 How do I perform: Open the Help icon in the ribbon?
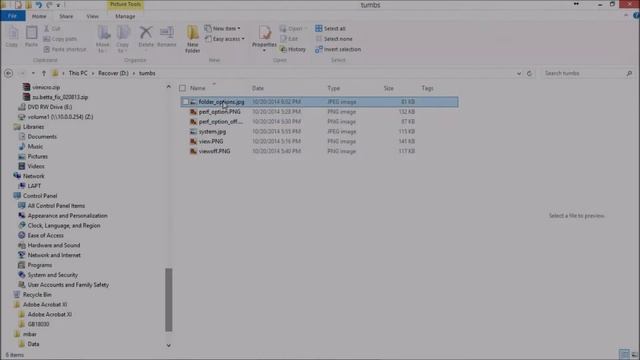636,16
